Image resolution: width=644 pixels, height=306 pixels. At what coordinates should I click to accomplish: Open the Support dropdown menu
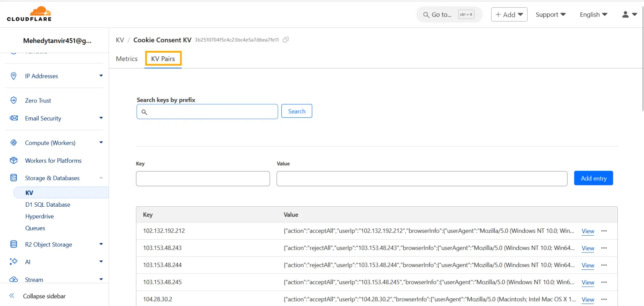pos(551,14)
